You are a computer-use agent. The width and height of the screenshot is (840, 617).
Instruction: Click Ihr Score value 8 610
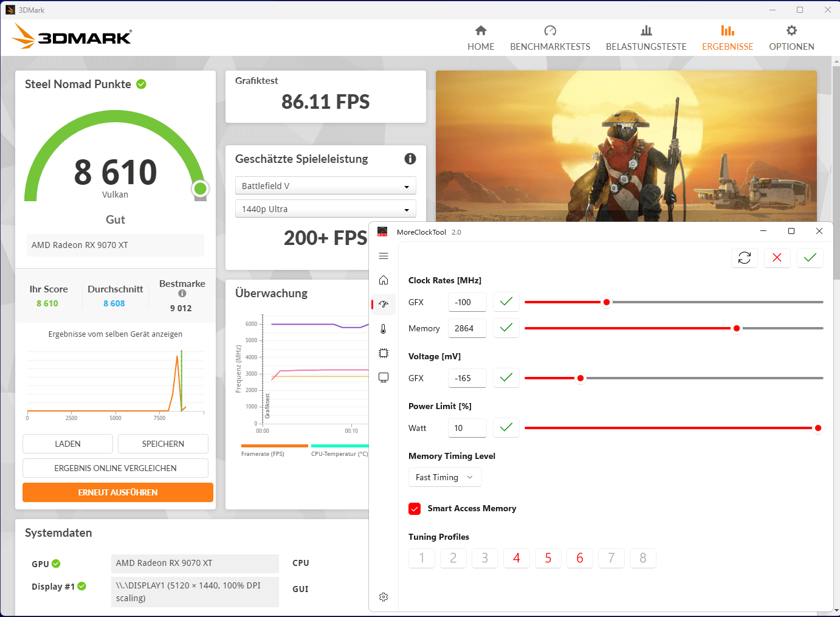[47, 303]
